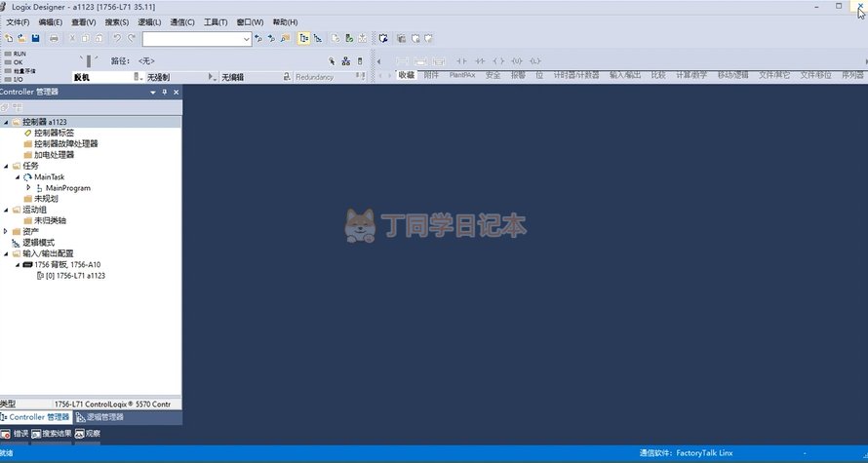
Task: Select 控制器标签 in the tree
Action: point(54,133)
